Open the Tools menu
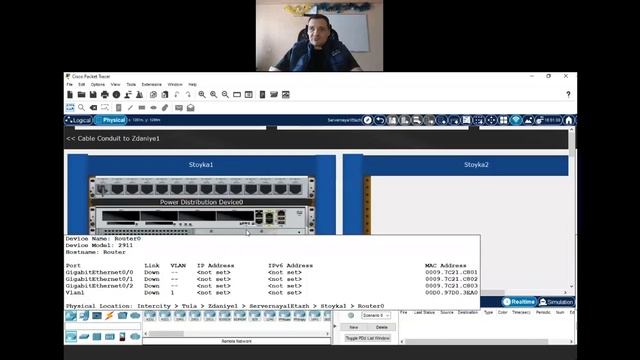 131,84
